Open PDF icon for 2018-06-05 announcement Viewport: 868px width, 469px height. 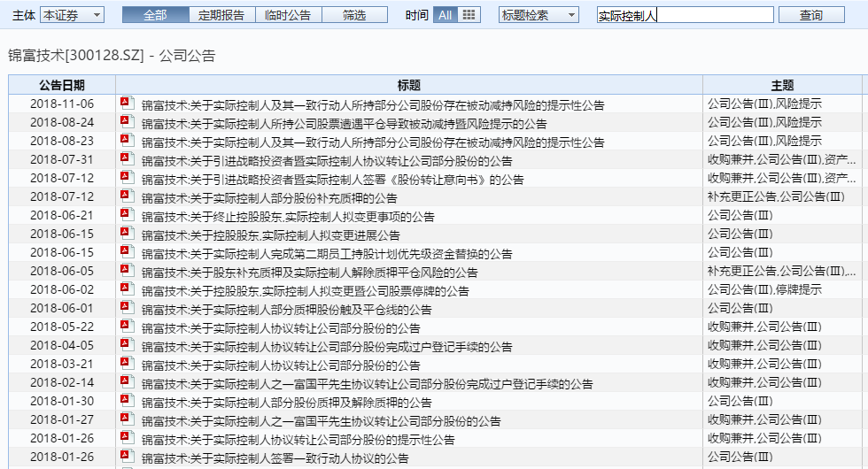click(128, 271)
